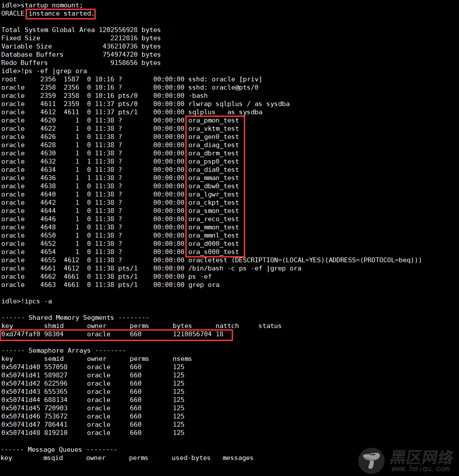Click the ora_mman_test process name

(x=213, y=177)
